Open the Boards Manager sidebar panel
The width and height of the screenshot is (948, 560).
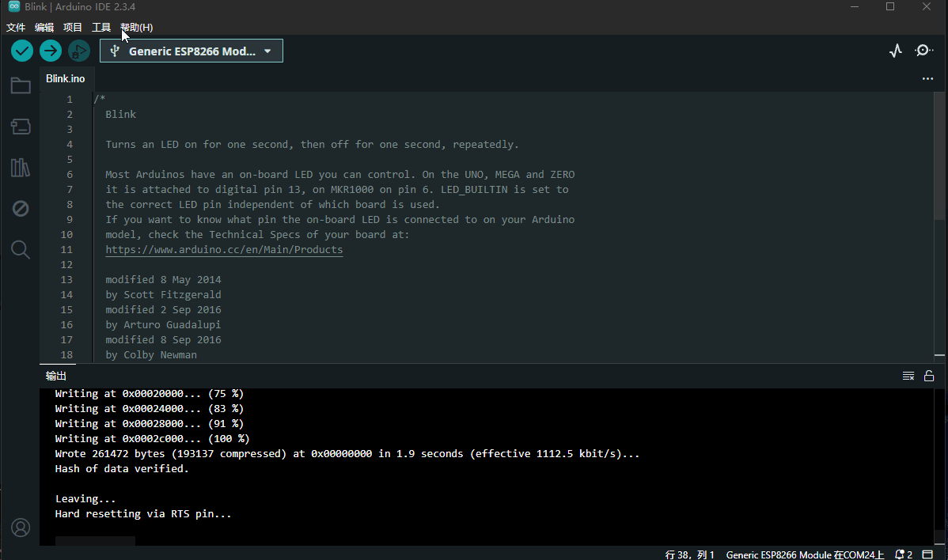(x=21, y=126)
